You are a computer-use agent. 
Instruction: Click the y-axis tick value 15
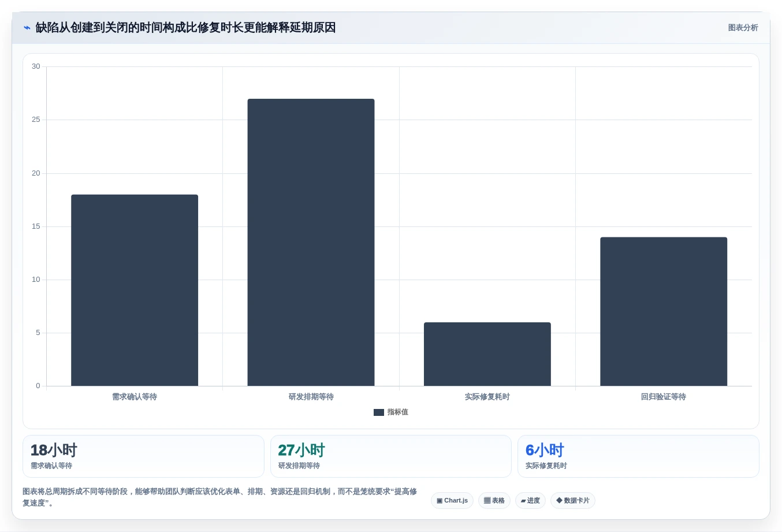coord(36,226)
